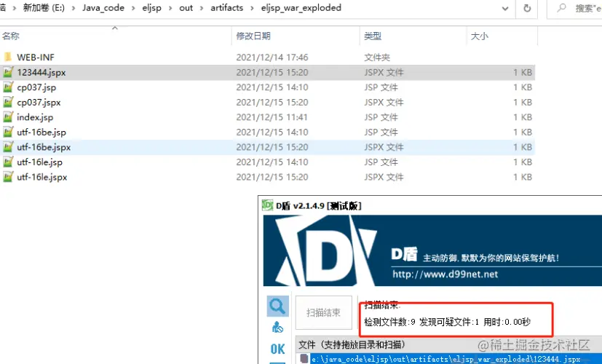This screenshot has width=602, height=364.
Task: Click the date 2021/12/15 11:41
Action: coord(272,117)
